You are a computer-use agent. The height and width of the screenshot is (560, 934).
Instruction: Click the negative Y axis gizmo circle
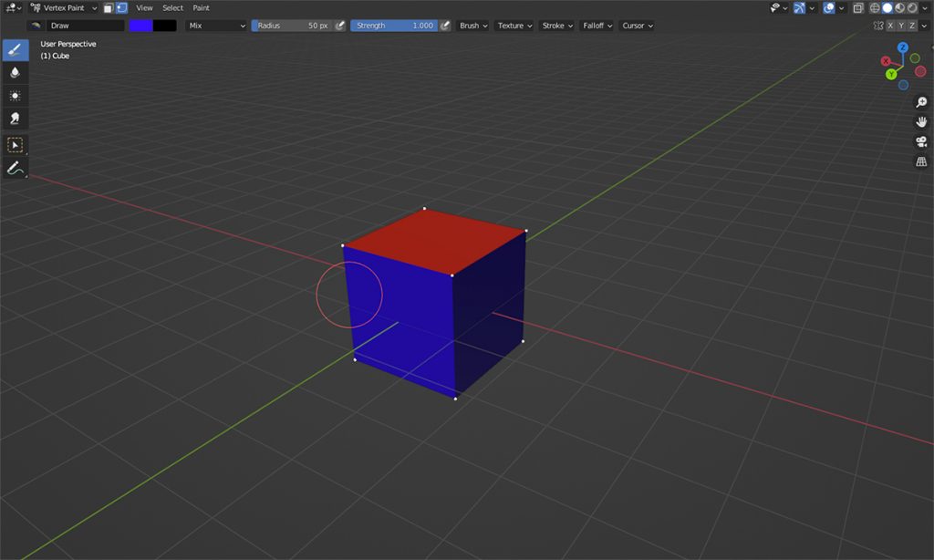915,58
